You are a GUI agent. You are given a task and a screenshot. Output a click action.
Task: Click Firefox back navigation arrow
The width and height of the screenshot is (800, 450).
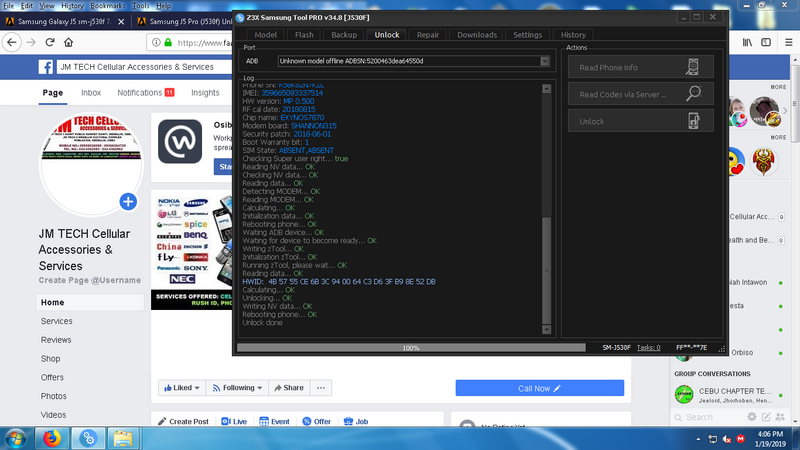pyautogui.click(x=12, y=42)
